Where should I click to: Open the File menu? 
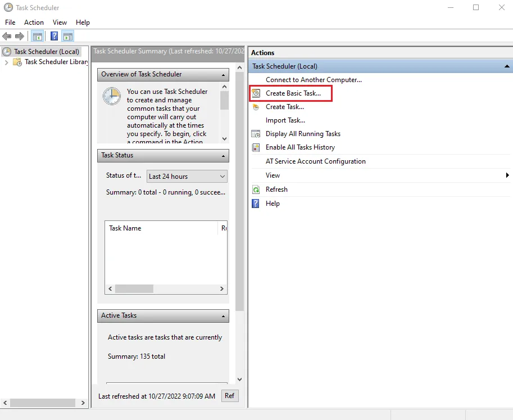[10, 22]
